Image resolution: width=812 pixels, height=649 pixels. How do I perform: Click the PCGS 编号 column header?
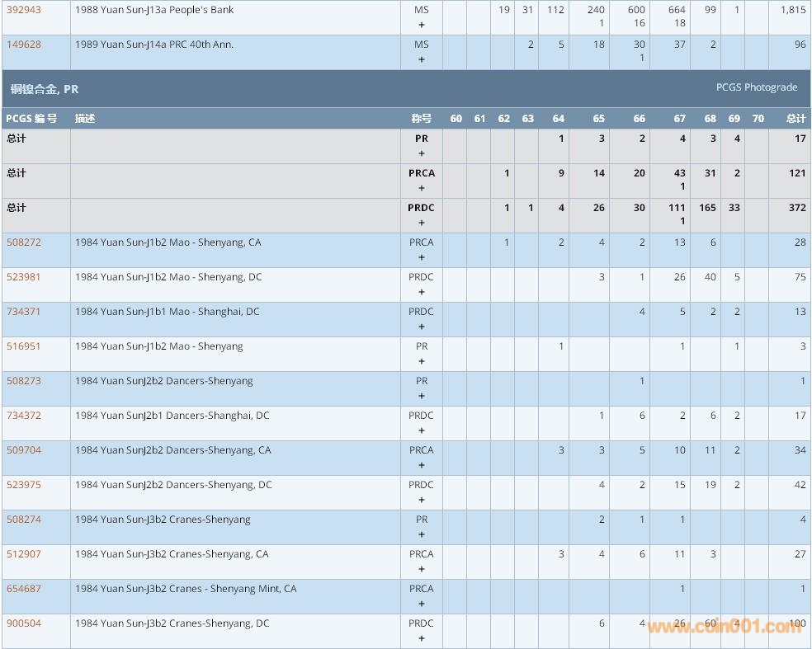31,119
